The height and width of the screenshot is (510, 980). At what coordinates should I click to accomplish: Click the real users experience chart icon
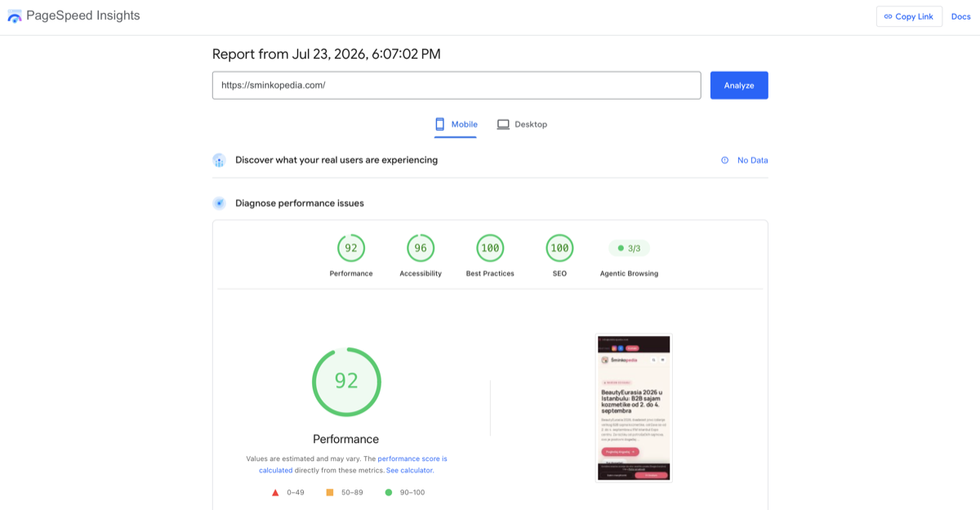219,160
